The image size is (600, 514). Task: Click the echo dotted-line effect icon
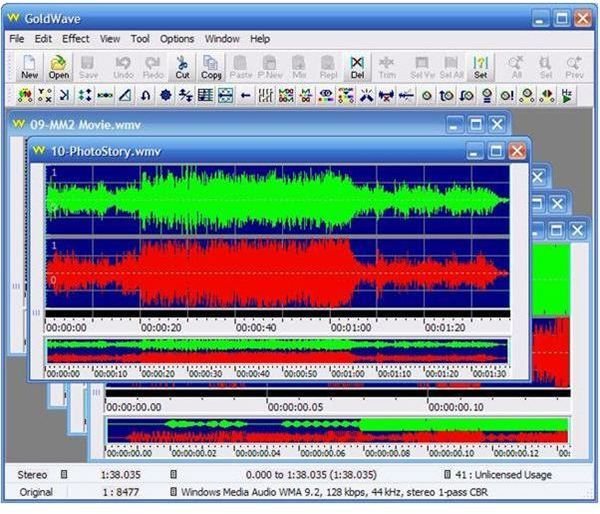(x=104, y=95)
